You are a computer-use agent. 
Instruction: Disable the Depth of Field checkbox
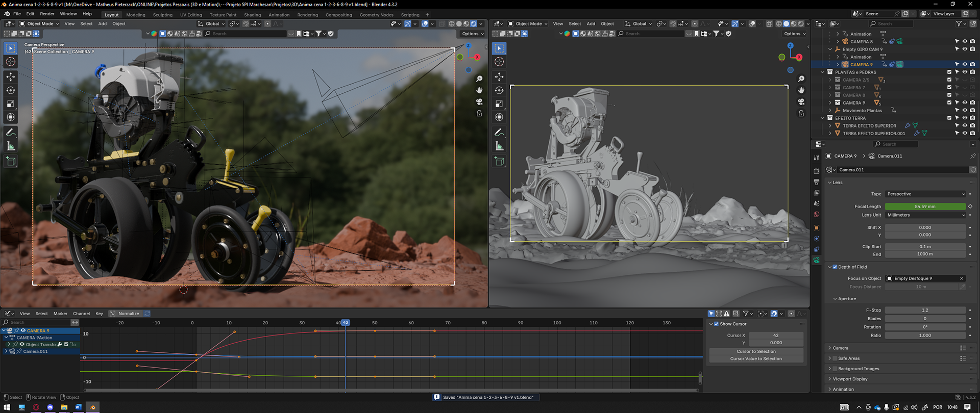point(835,267)
